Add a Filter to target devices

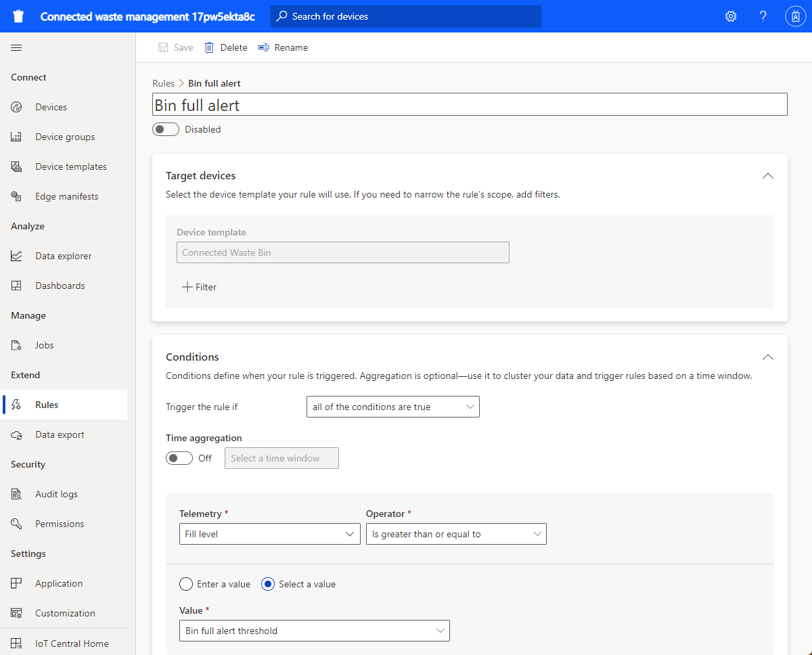point(200,287)
